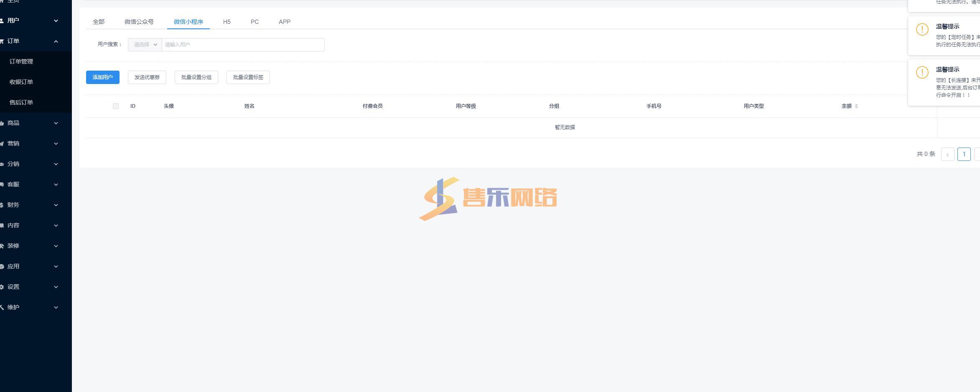Open 订单管理 in the sidebar
This screenshot has height=392, width=980.
coord(21,61)
